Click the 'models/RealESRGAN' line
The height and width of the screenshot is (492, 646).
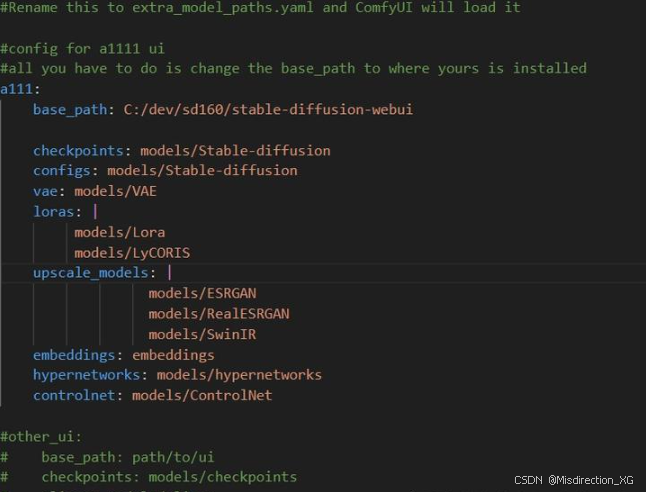(x=219, y=314)
